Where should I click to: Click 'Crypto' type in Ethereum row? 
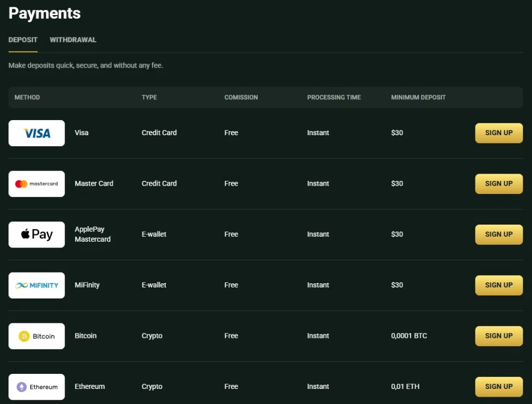tap(152, 386)
